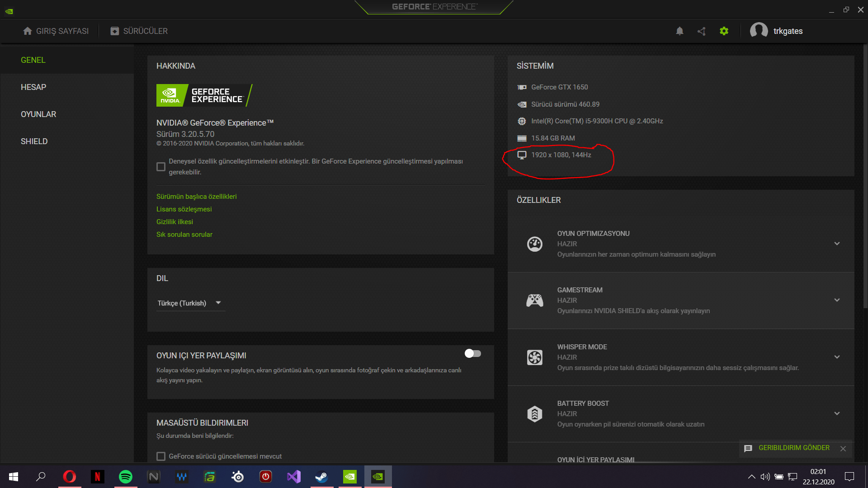Viewport: 868px width, 488px height.
Task: Click the GameStream controller icon
Action: [534, 300]
